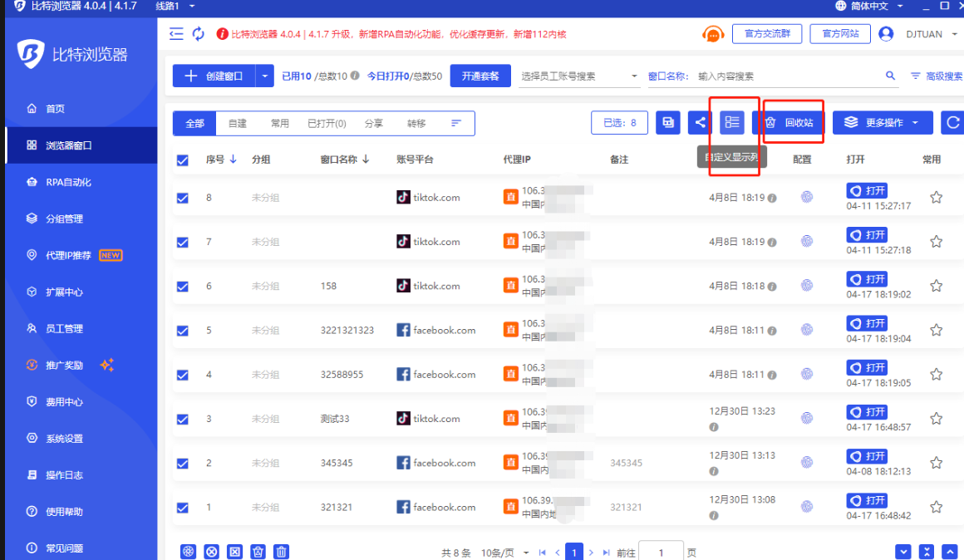The width and height of the screenshot is (964, 560).
Task: Open the 更多操作 dropdown
Action: click(883, 122)
